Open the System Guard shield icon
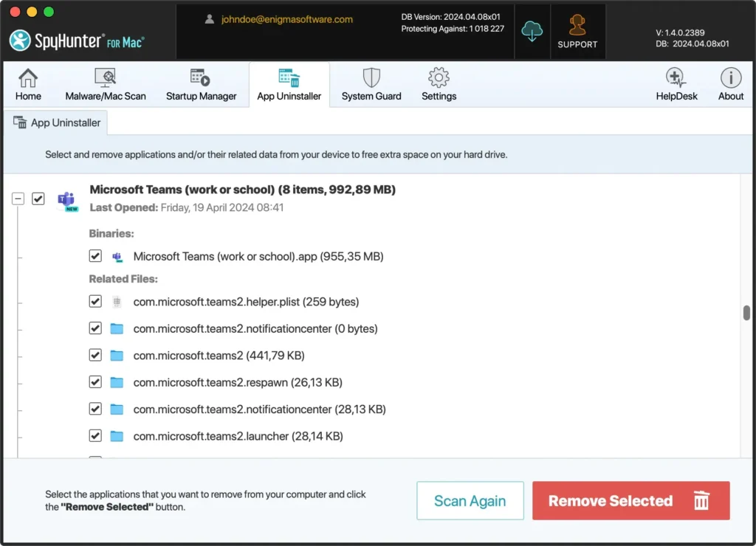 371,77
